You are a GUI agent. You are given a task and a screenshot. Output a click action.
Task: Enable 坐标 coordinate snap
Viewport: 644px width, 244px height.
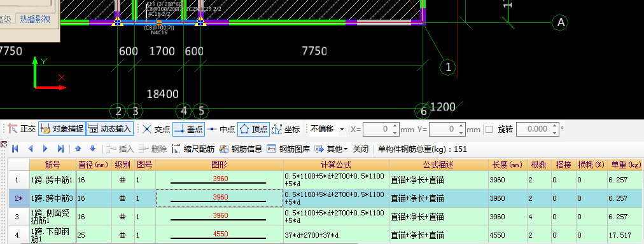point(286,129)
